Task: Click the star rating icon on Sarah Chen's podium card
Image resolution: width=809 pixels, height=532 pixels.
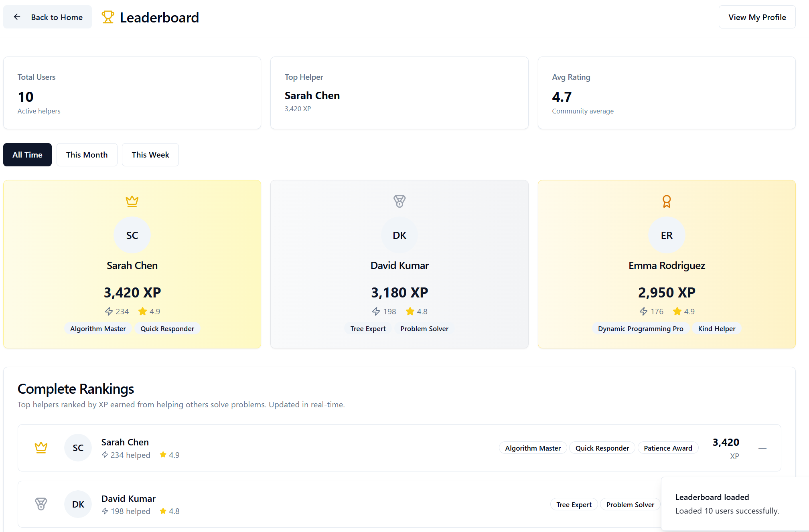Action: pyautogui.click(x=142, y=311)
